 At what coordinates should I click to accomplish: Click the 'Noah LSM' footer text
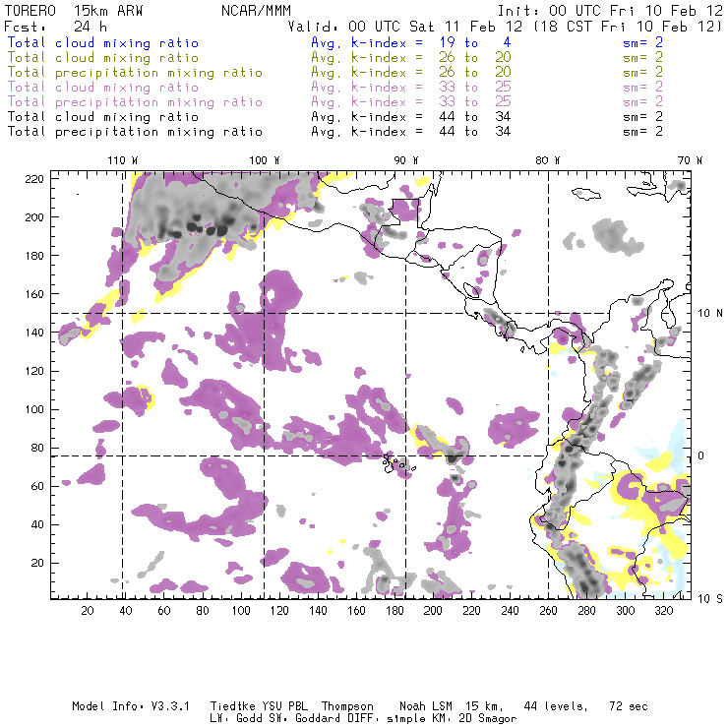[426, 706]
